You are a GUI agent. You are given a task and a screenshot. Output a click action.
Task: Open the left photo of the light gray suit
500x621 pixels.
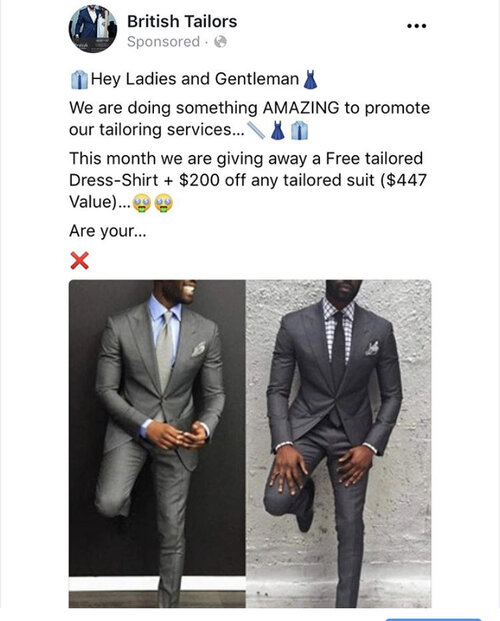pos(157,444)
